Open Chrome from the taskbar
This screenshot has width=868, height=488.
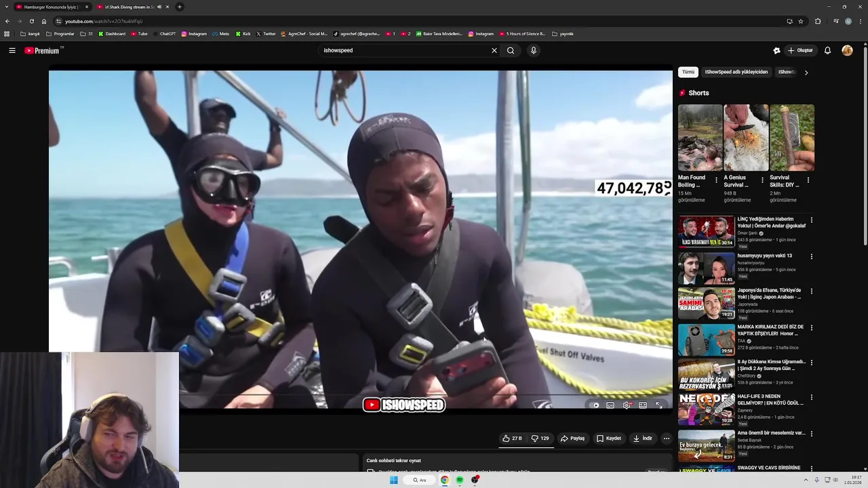coord(445,480)
